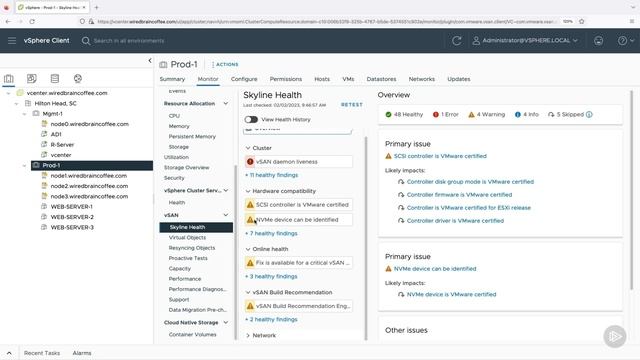640x360 pixels.
Task: Open the feedback smiley icon
Action: point(598,40)
